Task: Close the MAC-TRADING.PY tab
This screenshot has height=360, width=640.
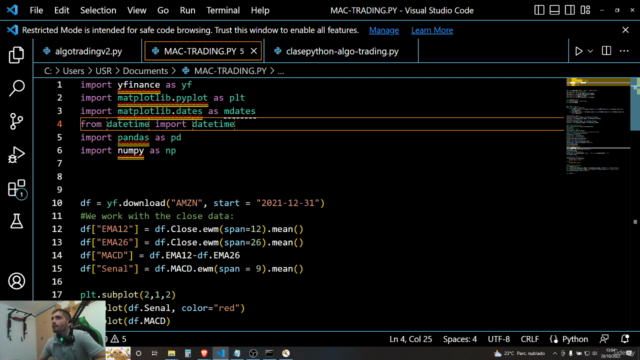Action: coord(254,51)
